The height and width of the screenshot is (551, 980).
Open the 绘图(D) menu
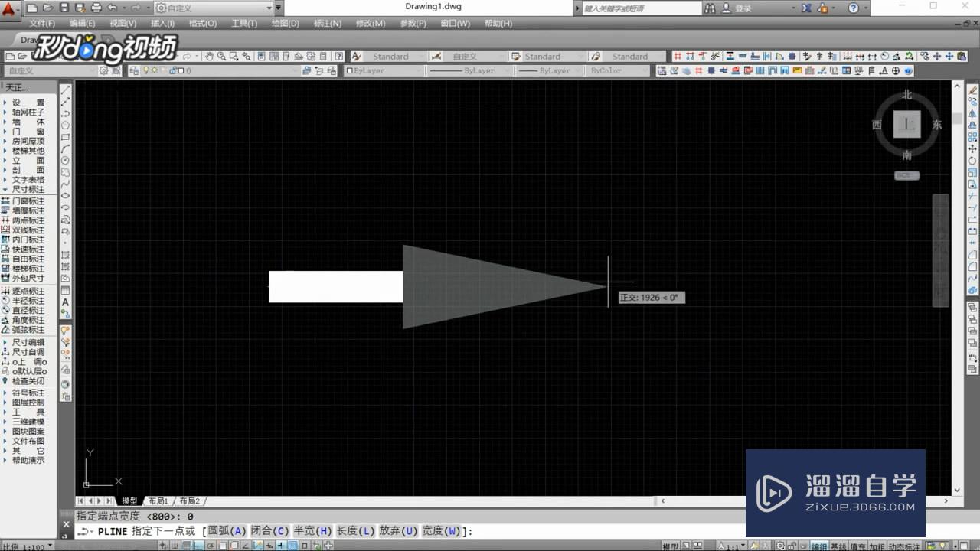[x=286, y=23]
